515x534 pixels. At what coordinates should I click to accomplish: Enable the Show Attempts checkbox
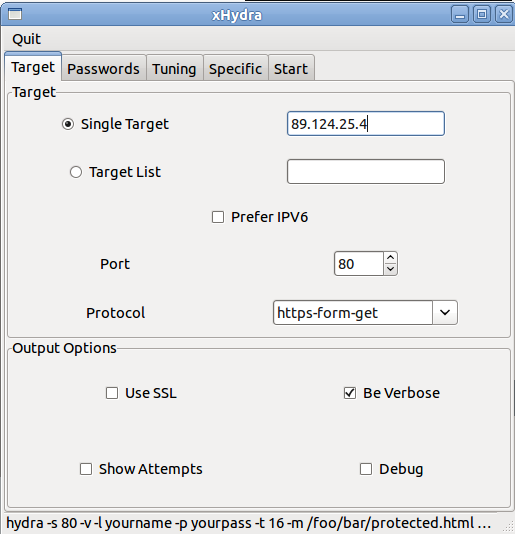point(85,469)
